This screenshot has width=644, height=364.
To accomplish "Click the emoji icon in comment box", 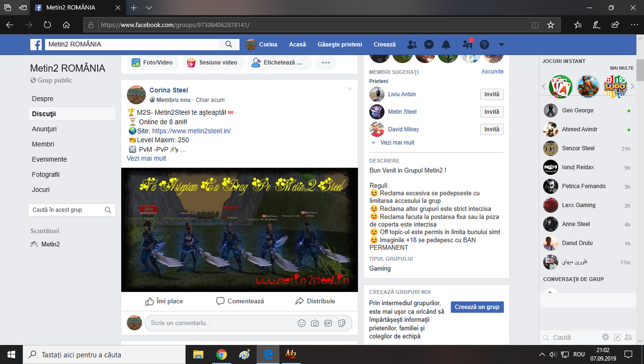I will [x=302, y=323].
